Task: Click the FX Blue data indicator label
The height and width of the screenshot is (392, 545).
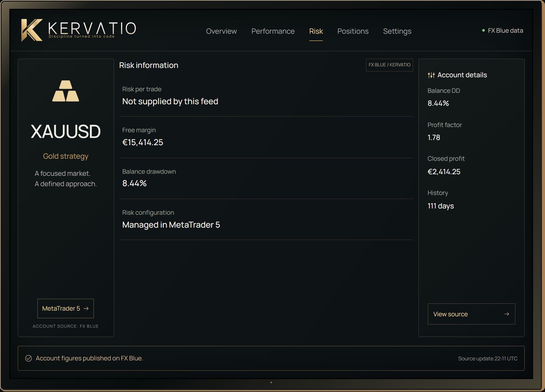Action: coord(505,31)
